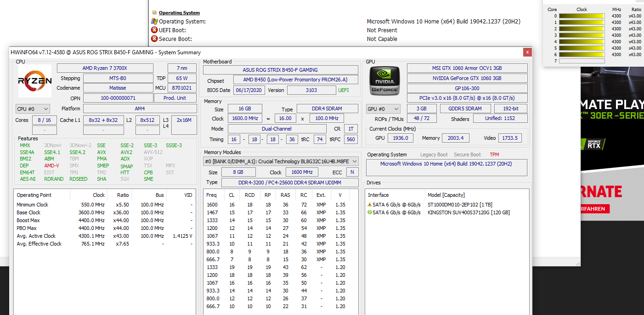Click the Core 0 clock bar

point(582,16)
